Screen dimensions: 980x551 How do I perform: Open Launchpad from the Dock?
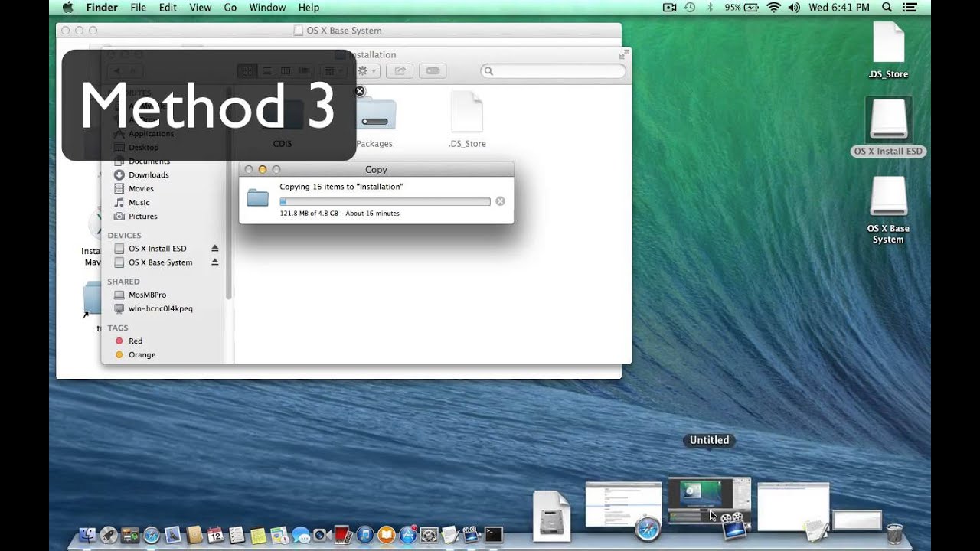click(109, 535)
